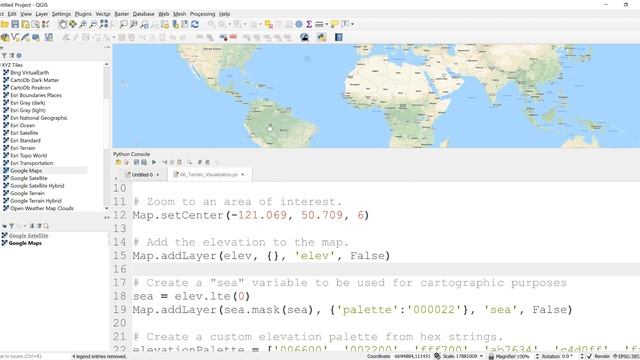Open project folder icon in main toolbar
Screen dimensions: 640x360
[x=5, y=24]
